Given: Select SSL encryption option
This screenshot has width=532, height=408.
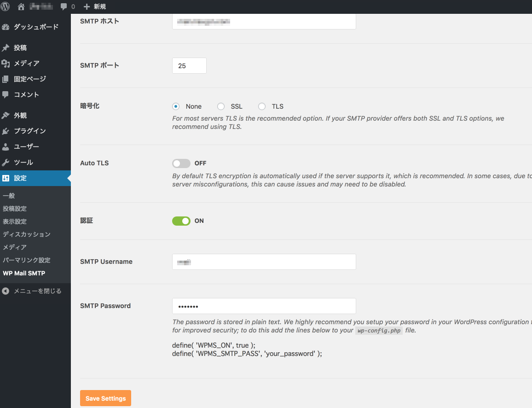Looking at the screenshot, I should 221,106.
